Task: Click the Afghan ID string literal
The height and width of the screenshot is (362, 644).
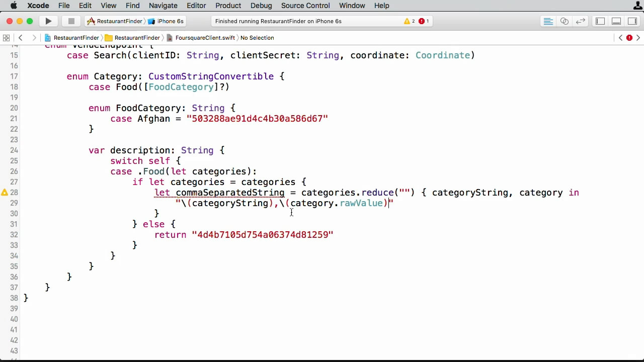Action: click(257, 119)
